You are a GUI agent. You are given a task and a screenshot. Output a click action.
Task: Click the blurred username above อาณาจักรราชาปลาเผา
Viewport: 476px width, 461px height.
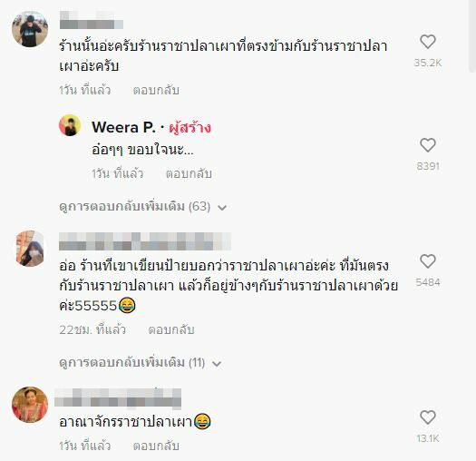click(118, 397)
